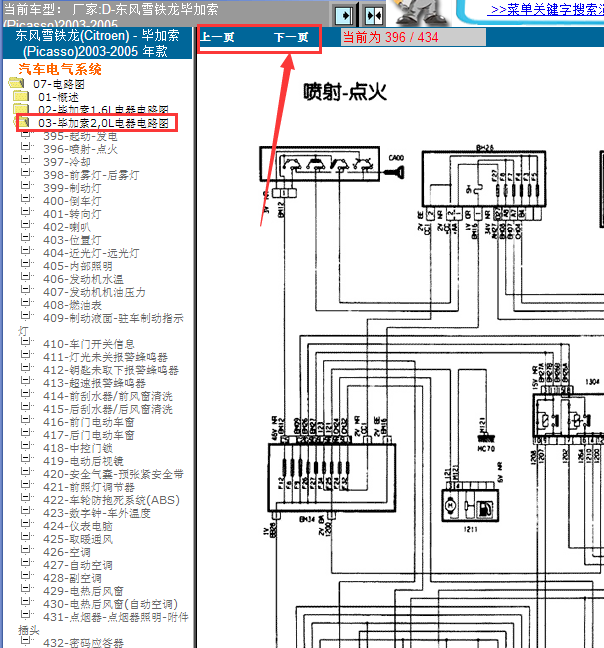Go to next page (下一页)
The height and width of the screenshot is (648, 604).
(291, 38)
